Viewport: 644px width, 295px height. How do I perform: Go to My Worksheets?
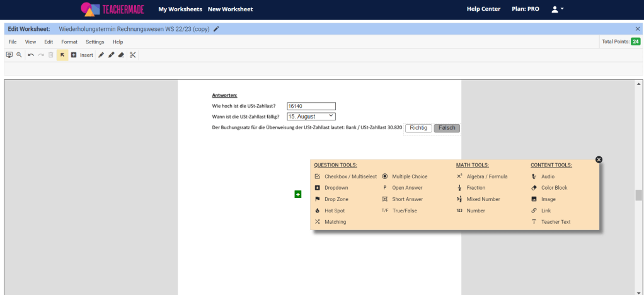(179, 9)
